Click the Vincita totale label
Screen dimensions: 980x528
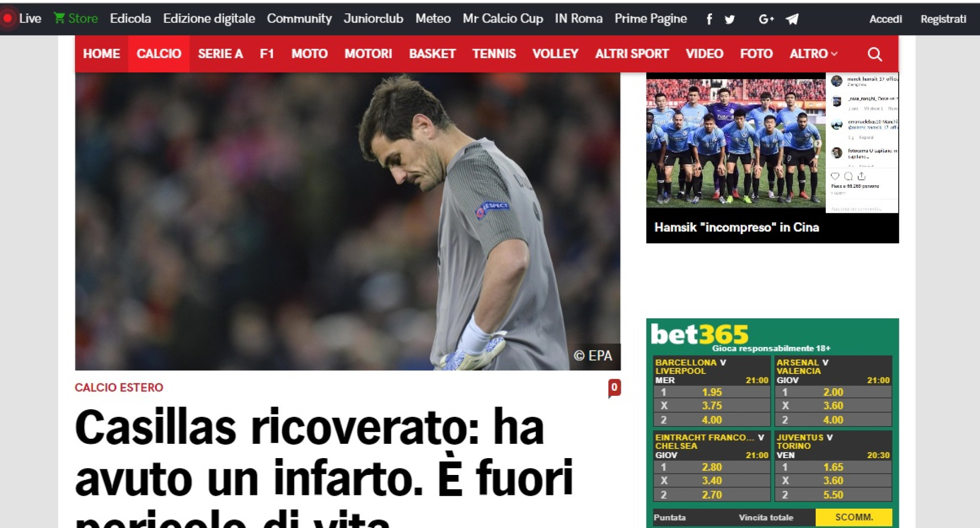click(x=766, y=518)
